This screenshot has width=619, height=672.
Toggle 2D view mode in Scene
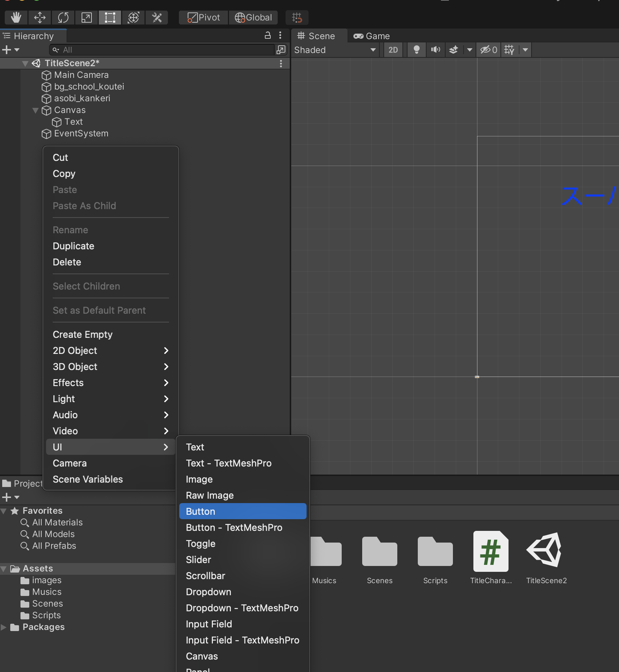393,50
